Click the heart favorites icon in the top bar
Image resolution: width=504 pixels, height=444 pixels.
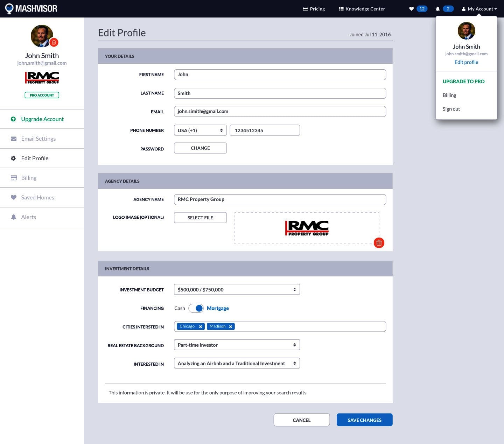click(411, 9)
